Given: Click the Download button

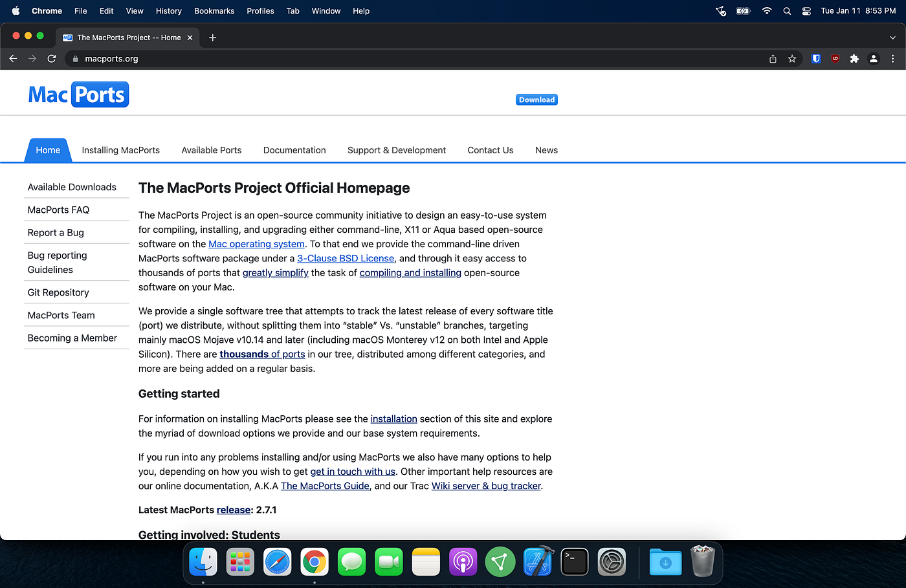Looking at the screenshot, I should 536,100.
